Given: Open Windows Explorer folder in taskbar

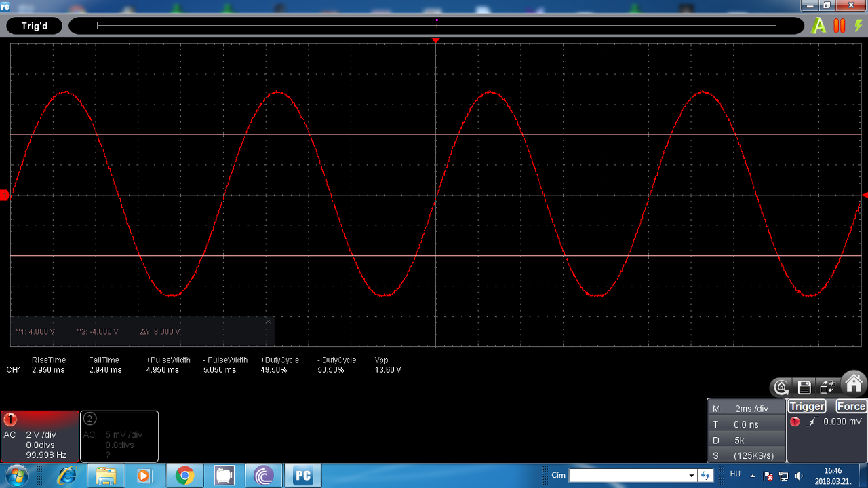Looking at the screenshot, I should click(106, 475).
